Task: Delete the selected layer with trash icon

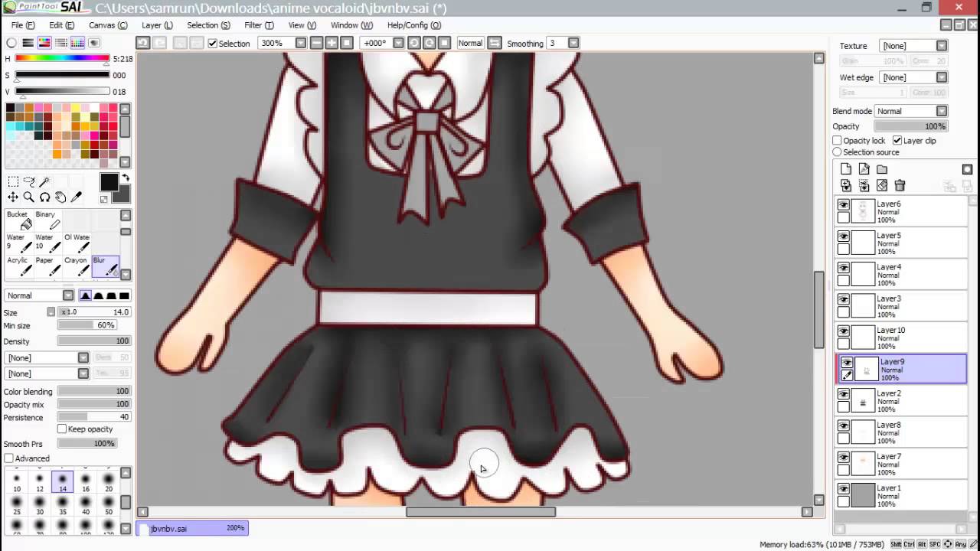Action: [x=900, y=185]
